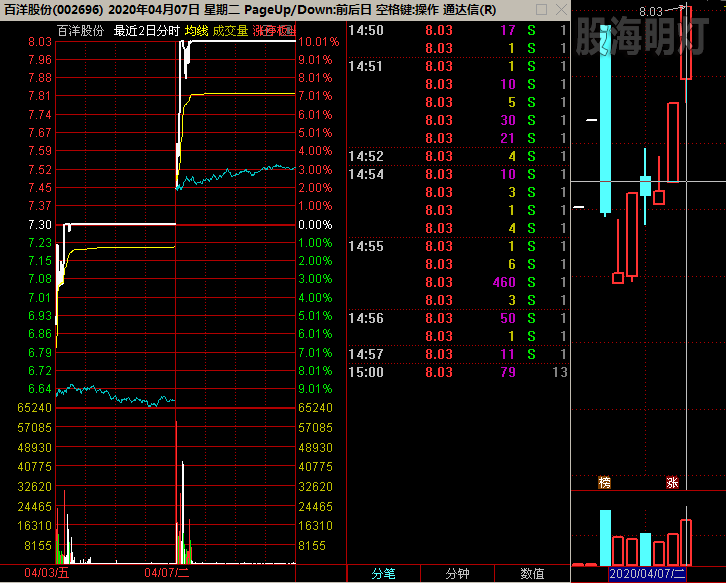
Task: Click the 50 volume tick entry
Action: pos(508,318)
